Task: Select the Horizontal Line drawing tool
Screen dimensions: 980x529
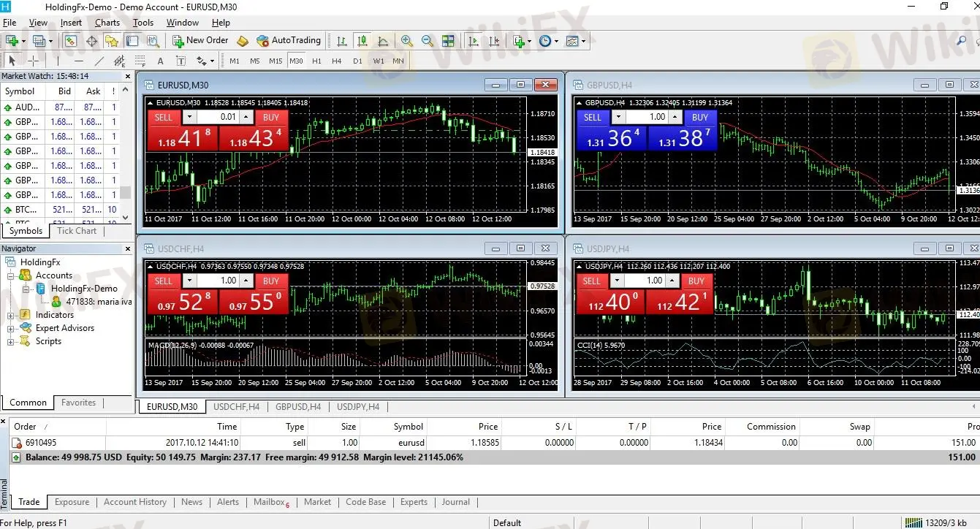Action: coord(78,61)
